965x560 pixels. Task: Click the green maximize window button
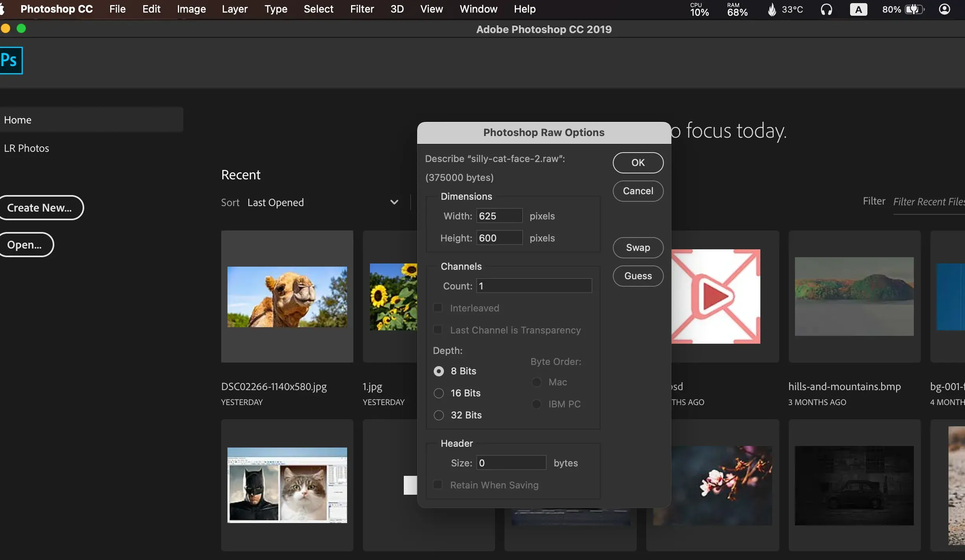pyautogui.click(x=21, y=28)
